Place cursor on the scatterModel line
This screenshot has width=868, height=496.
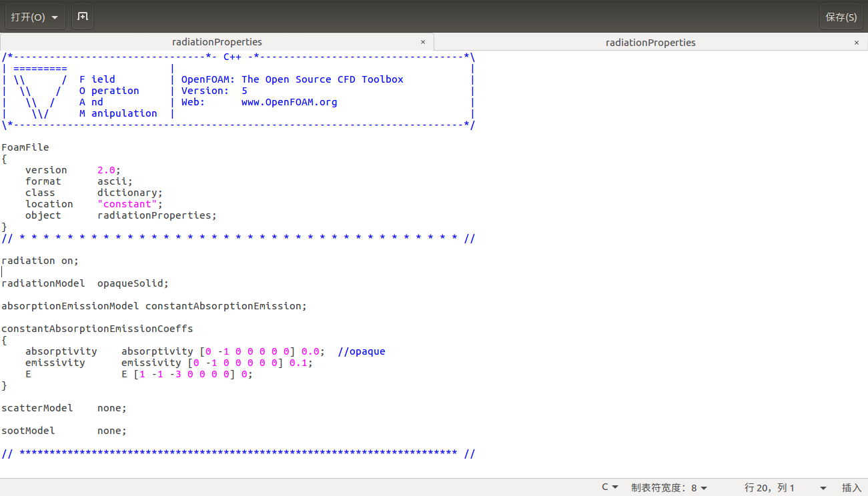coord(37,408)
